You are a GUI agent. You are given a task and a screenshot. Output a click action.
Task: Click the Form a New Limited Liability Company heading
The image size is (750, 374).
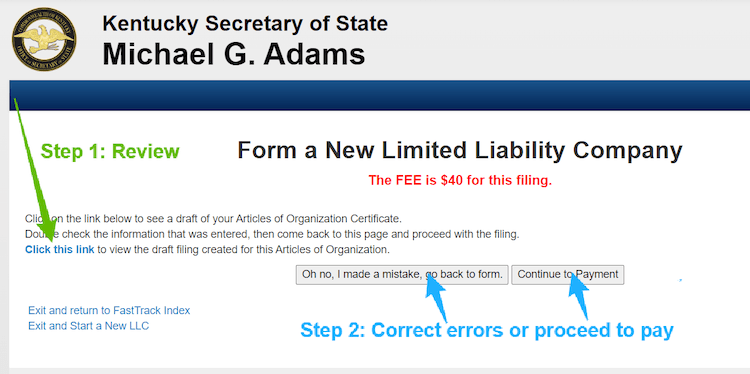click(460, 151)
